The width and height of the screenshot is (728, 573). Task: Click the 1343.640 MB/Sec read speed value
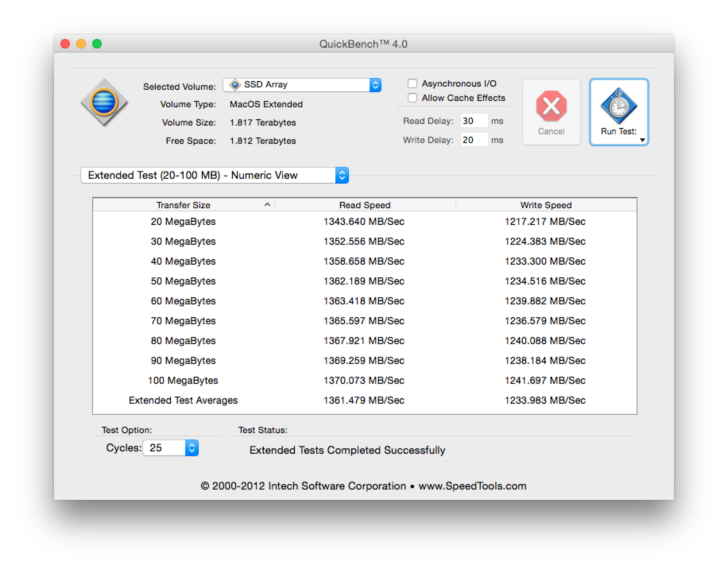pyautogui.click(x=364, y=221)
